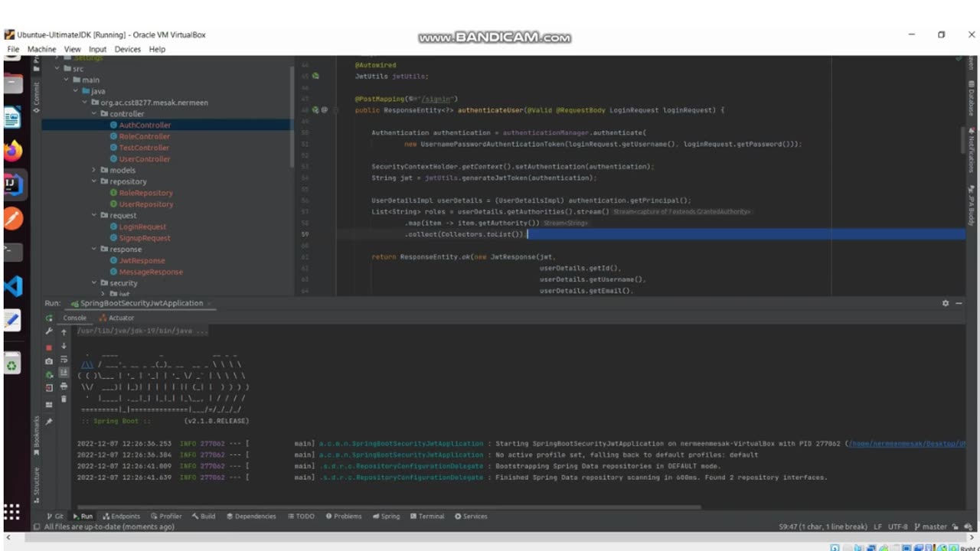Click the wrench icon in Run panel
This screenshot has width=980, height=551.
pyautogui.click(x=49, y=331)
